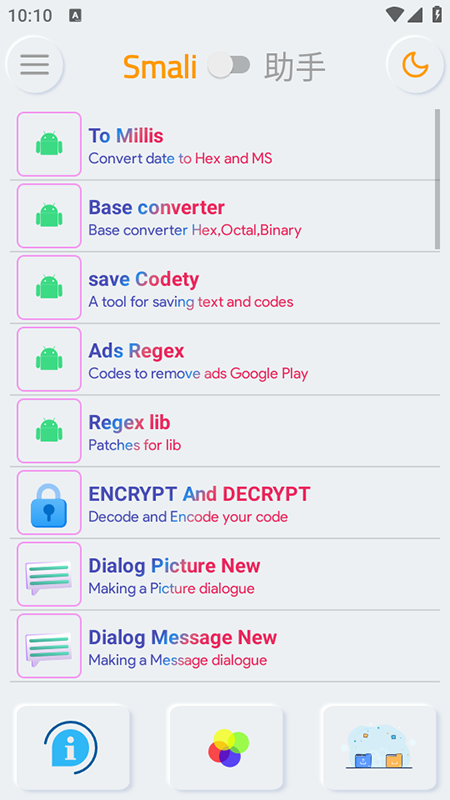Click the list scrollbar
The height and width of the screenshot is (800, 450).
tap(437, 179)
